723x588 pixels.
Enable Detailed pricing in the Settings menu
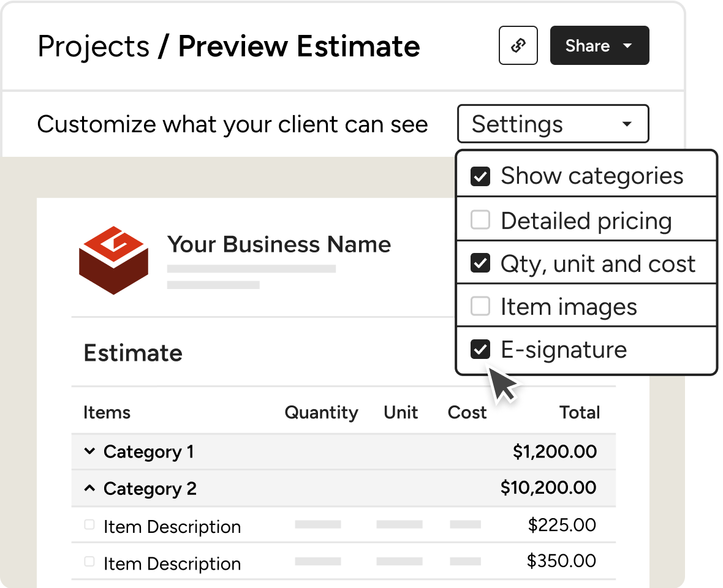click(x=480, y=219)
